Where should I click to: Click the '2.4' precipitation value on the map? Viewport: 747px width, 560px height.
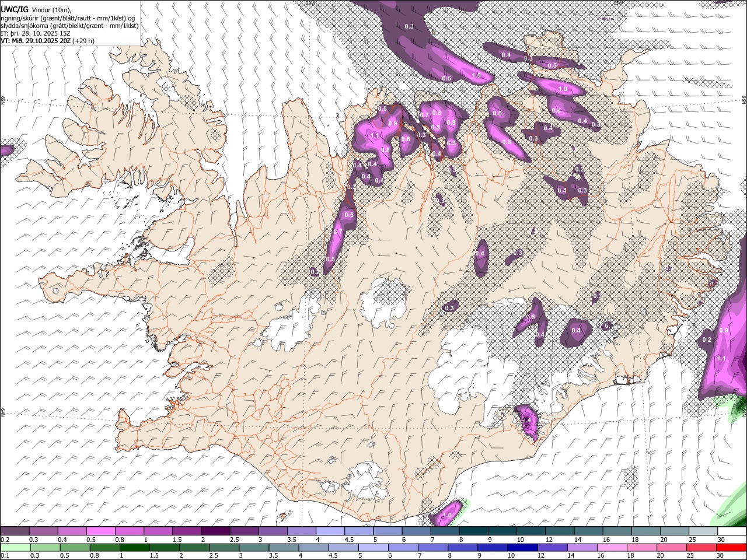pyautogui.click(x=526, y=420)
